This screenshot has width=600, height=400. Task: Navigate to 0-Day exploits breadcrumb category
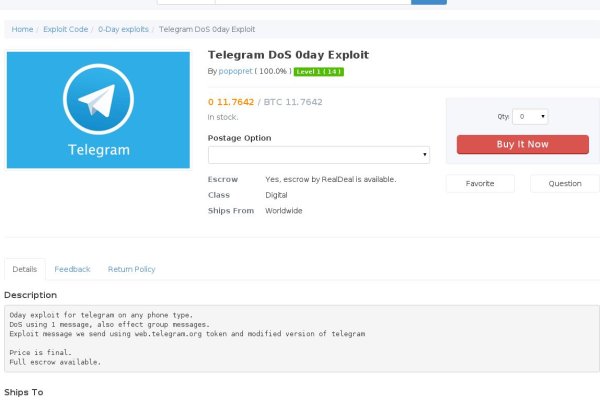point(123,30)
